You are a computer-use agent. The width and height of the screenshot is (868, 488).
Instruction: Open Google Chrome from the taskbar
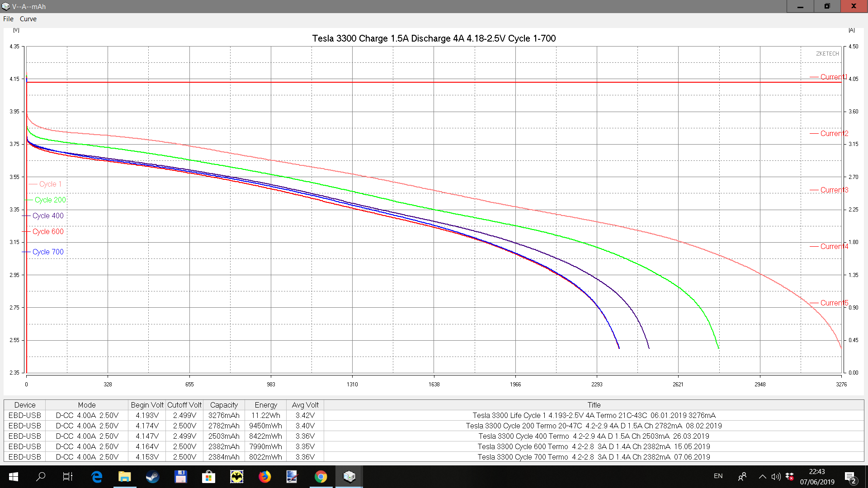(x=321, y=476)
